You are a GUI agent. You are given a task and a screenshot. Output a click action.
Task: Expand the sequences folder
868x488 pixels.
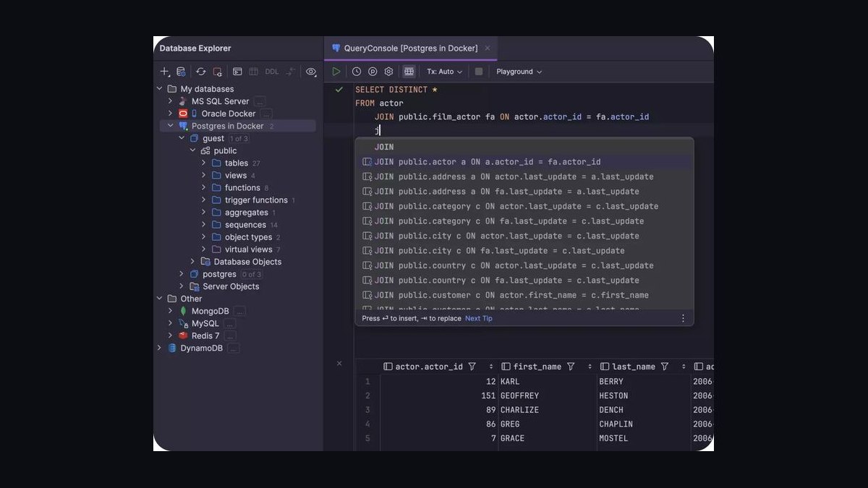(x=204, y=225)
